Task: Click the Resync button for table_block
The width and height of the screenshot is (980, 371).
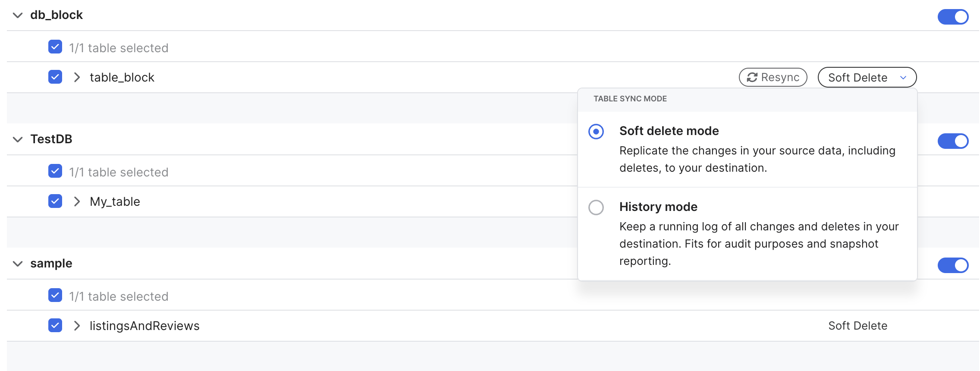Action: 773,77
